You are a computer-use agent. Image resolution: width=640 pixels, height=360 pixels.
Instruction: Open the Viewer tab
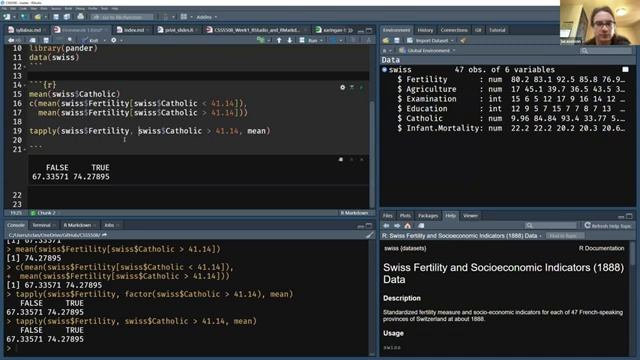click(470, 216)
